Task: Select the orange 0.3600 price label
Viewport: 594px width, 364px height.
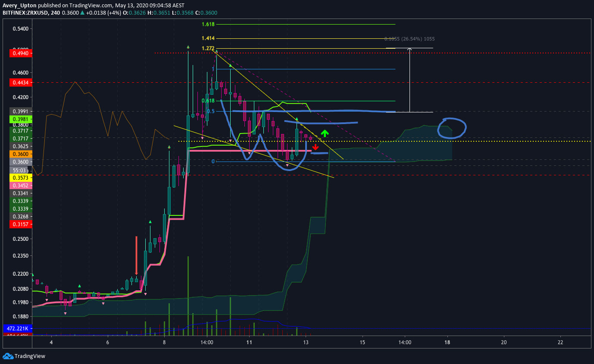Action: [x=20, y=154]
